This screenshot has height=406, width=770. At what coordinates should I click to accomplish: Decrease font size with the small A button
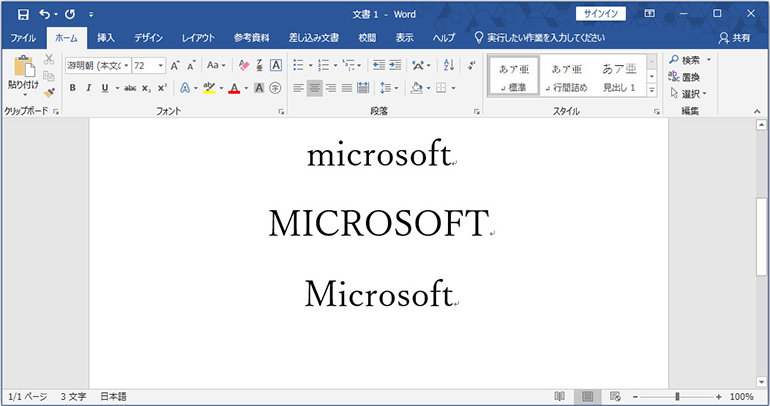click(192, 65)
